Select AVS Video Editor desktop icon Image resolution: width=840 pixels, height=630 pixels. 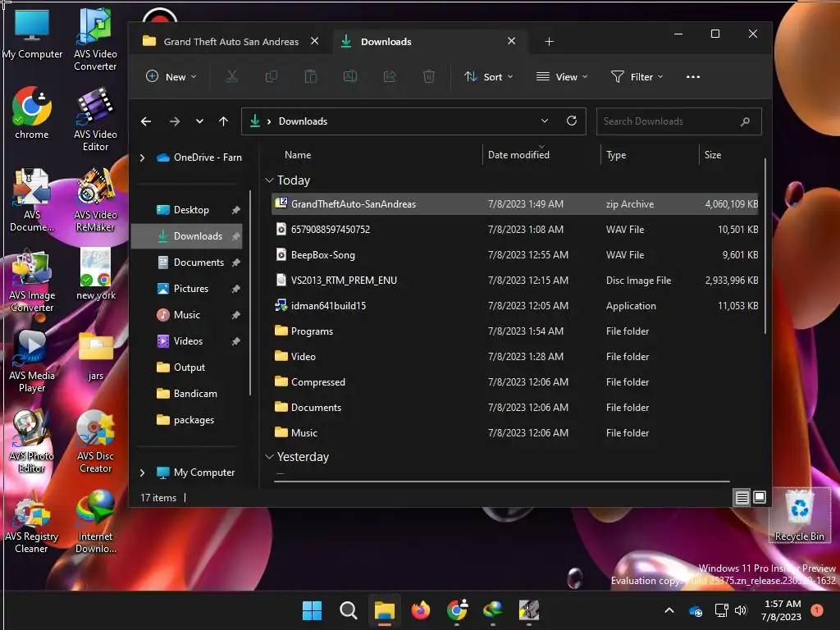pos(95,120)
